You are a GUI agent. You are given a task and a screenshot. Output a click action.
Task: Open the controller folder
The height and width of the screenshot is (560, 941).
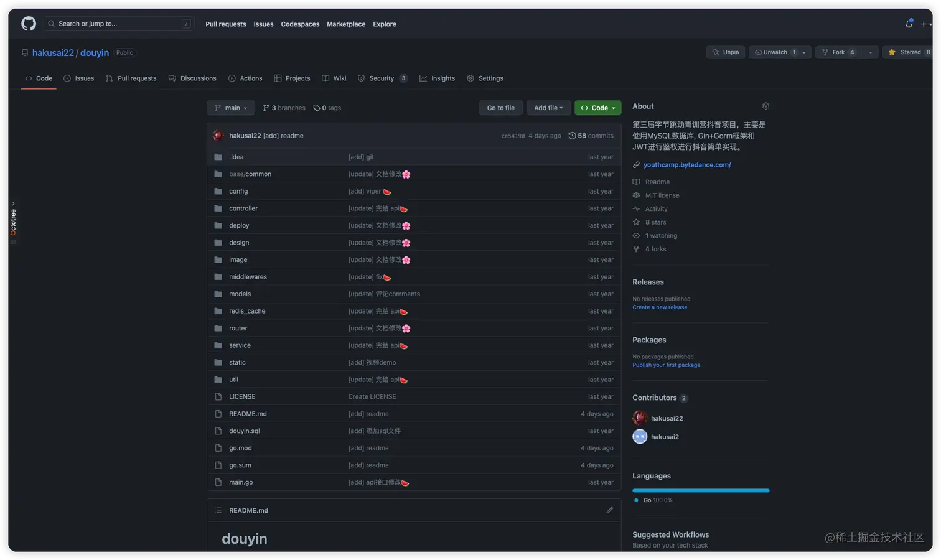243,208
